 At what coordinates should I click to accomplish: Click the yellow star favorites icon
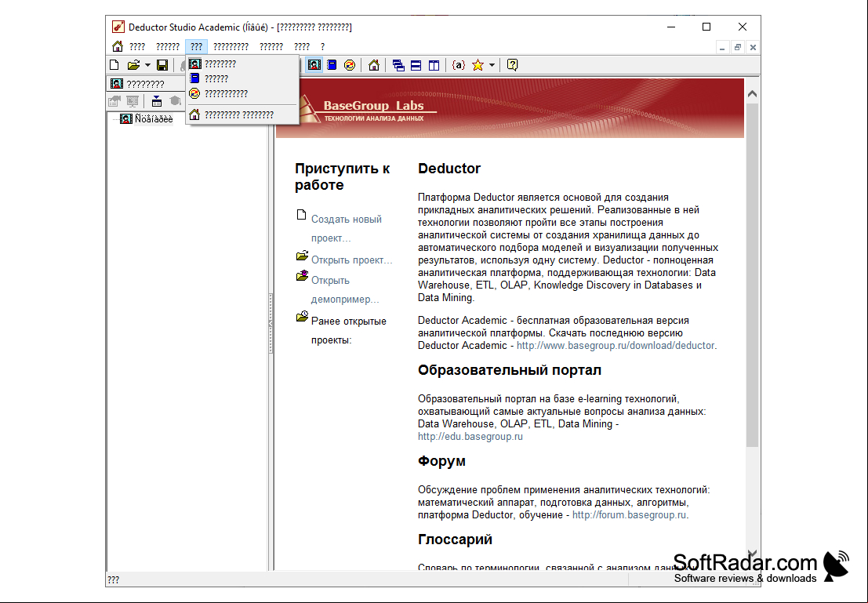(x=478, y=65)
